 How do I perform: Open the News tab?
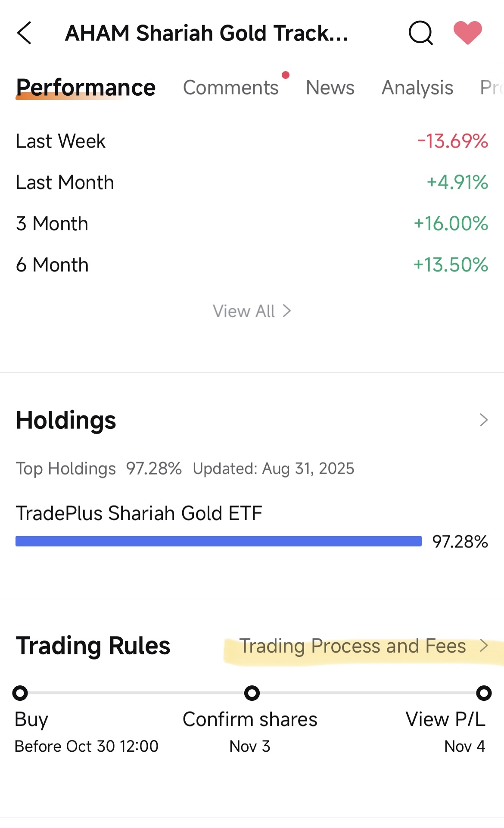[330, 87]
